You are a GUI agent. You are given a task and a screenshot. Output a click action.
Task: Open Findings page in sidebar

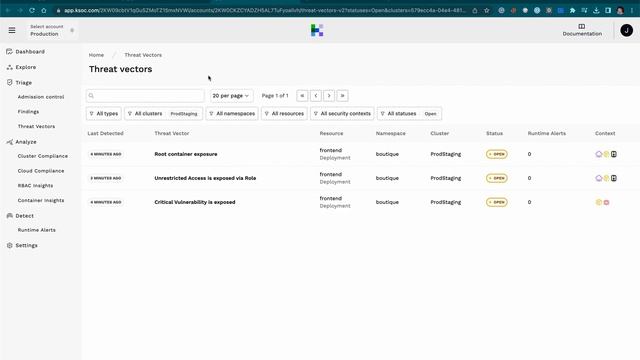[28, 111]
